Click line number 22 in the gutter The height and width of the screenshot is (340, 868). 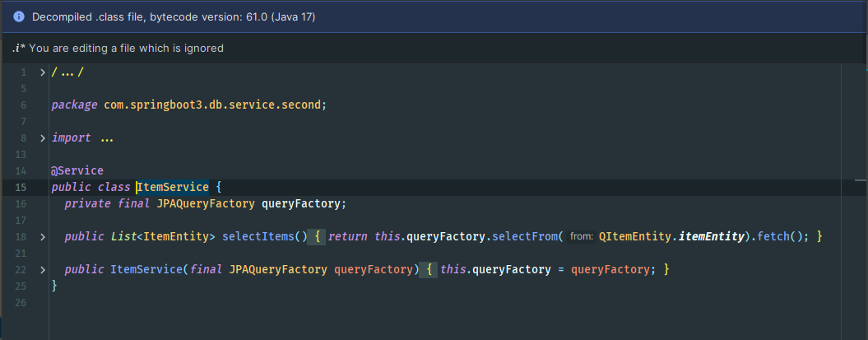tap(21, 270)
